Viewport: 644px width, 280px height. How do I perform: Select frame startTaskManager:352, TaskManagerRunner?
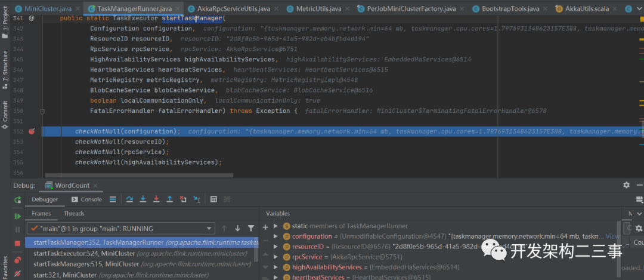141,242
